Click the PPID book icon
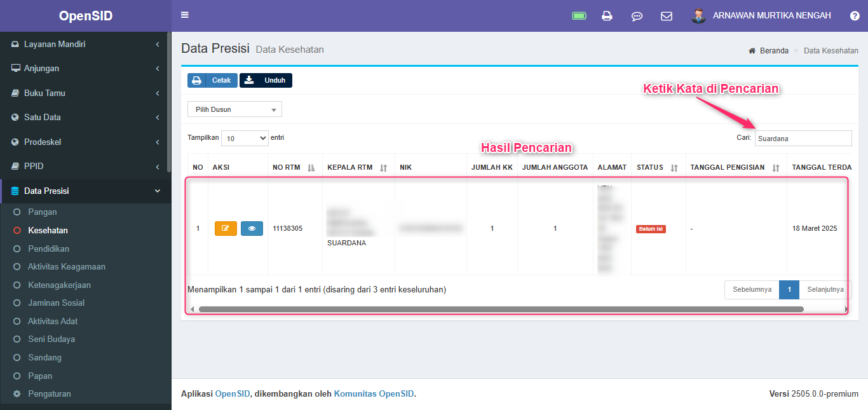This screenshot has width=868, height=410. click(x=15, y=167)
